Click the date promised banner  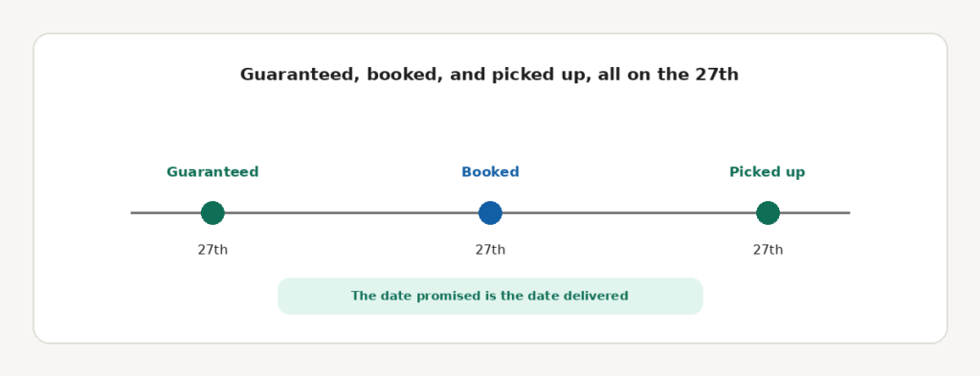coord(490,296)
